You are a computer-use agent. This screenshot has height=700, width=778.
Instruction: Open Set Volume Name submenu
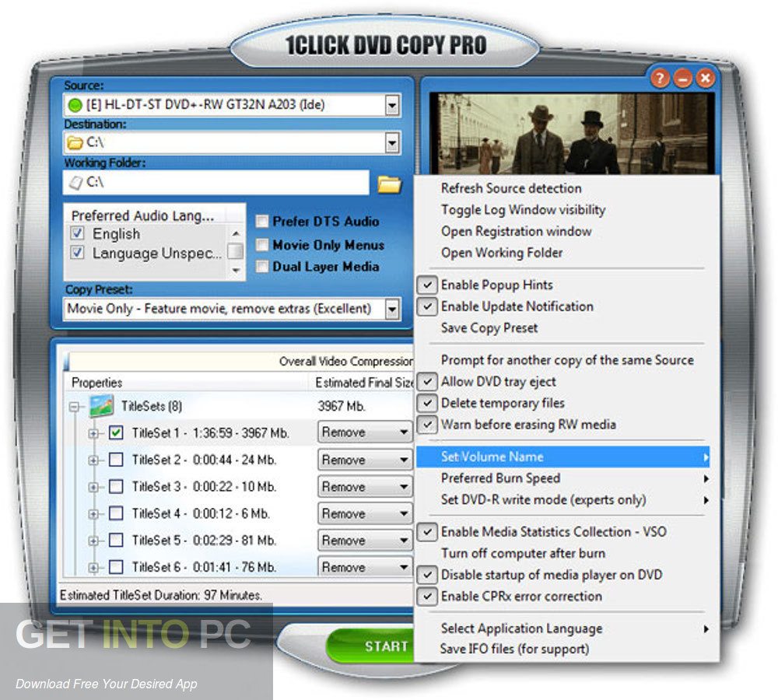click(563, 457)
